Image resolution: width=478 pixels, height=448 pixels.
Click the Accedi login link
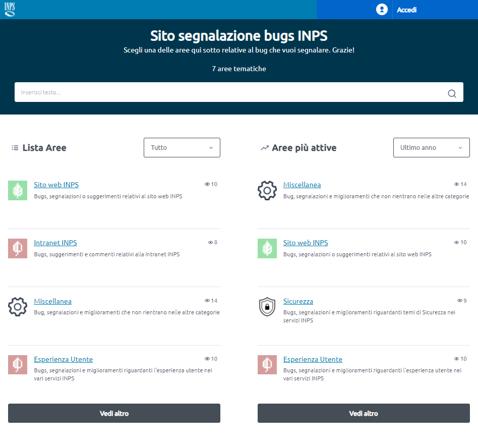tap(406, 10)
